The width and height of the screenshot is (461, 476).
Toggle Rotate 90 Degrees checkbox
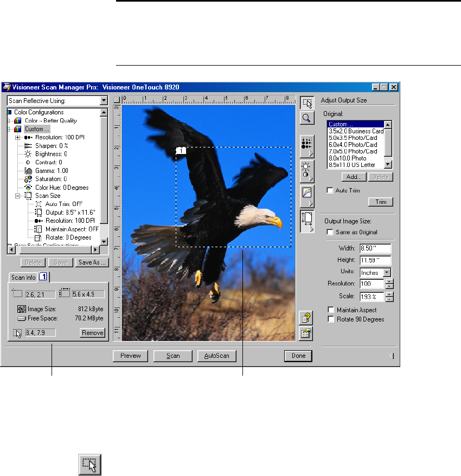coord(331,319)
